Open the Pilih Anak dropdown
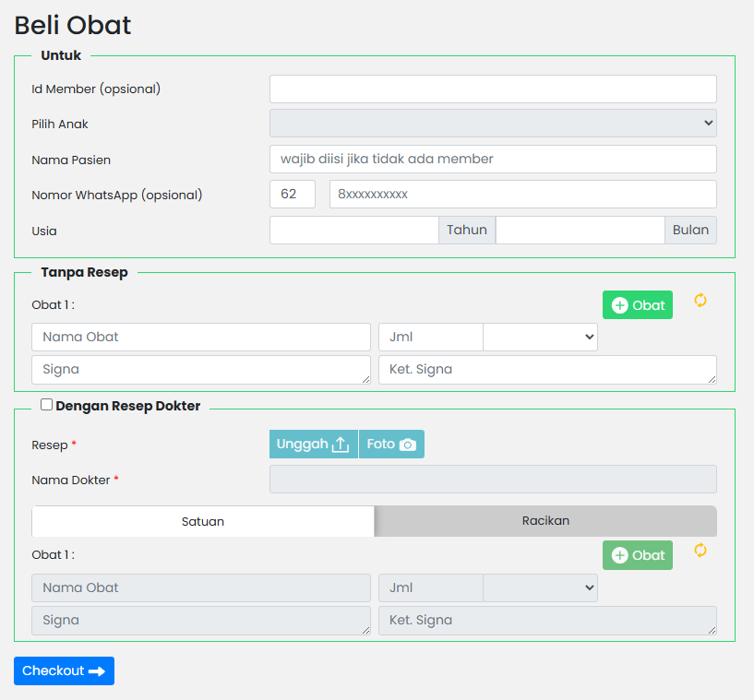The width and height of the screenshot is (754, 700). pos(493,124)
